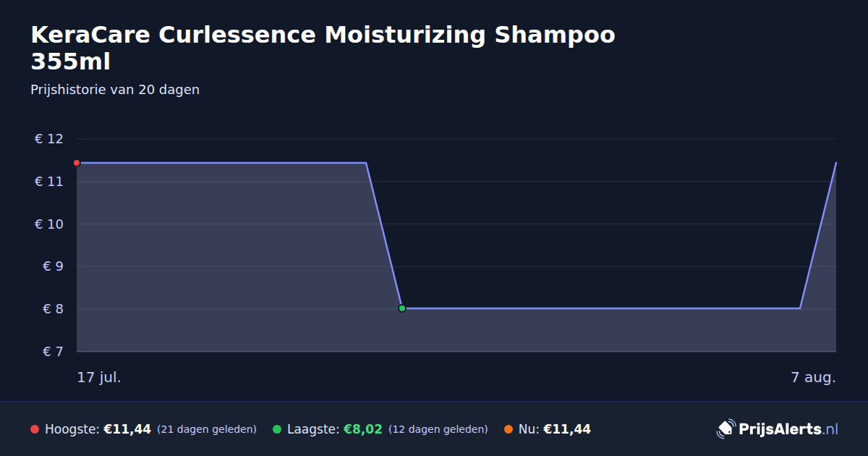Click the PrijsAlerts price tag logo icon
Screen dimensions: 868x456
726,429
